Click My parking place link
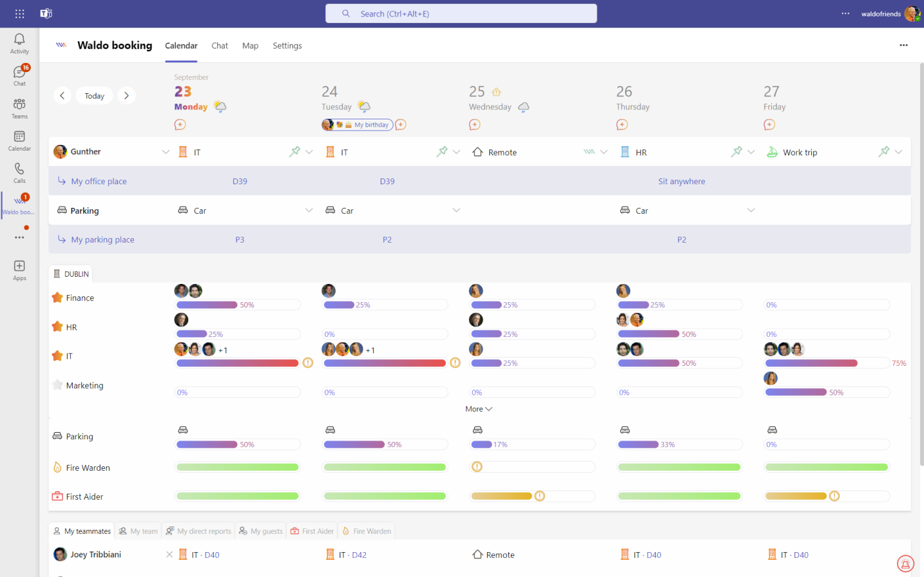The height and width of the screenshot is (577, 924). pyautogui.click(x=103, y=239)
